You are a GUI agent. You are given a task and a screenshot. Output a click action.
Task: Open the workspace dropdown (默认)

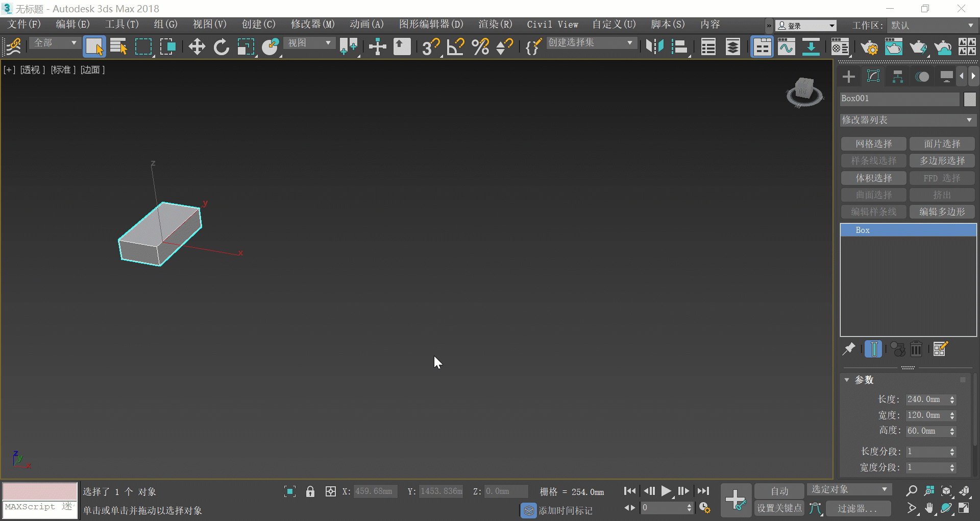pos(933,25)
